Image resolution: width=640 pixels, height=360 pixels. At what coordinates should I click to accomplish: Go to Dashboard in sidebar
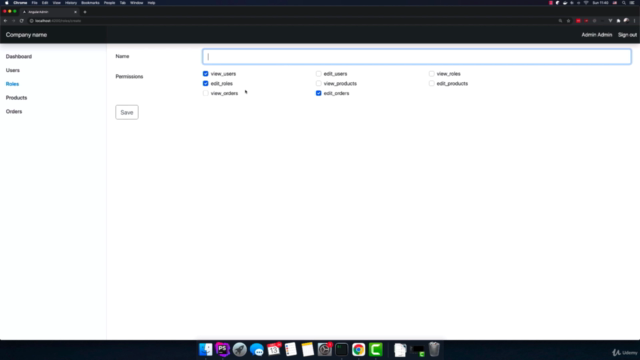[19, 56]
